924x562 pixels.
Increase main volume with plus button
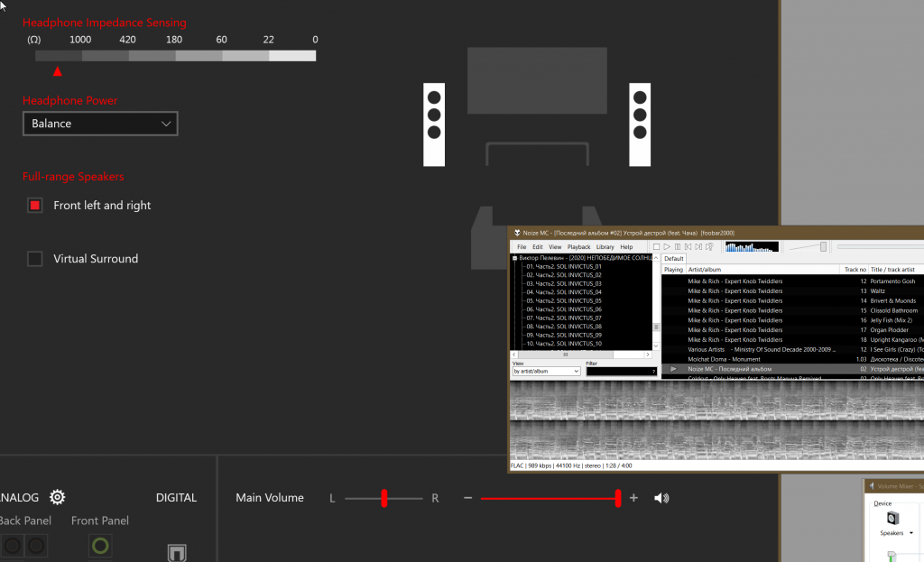coord(633,498)
